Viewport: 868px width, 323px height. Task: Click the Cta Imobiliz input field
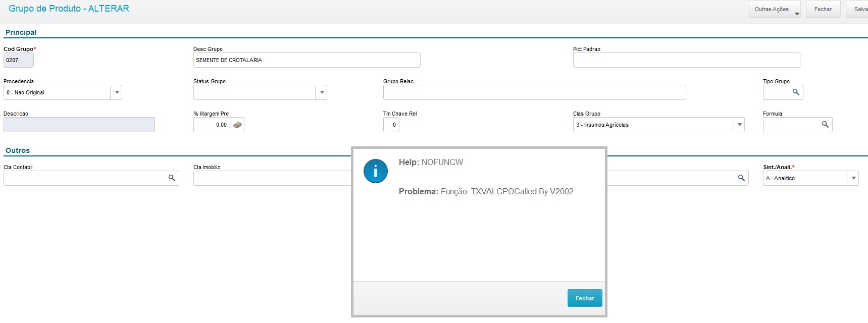(272, 178)
